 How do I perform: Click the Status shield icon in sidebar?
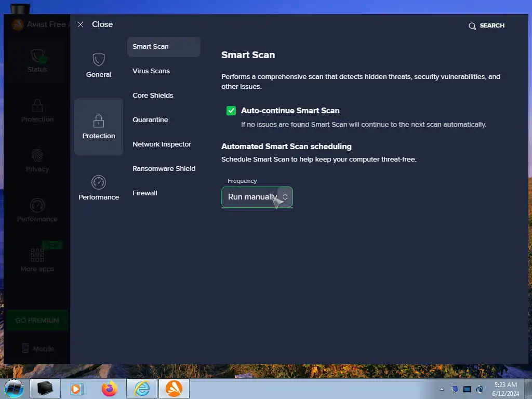(x=37, y=56)
